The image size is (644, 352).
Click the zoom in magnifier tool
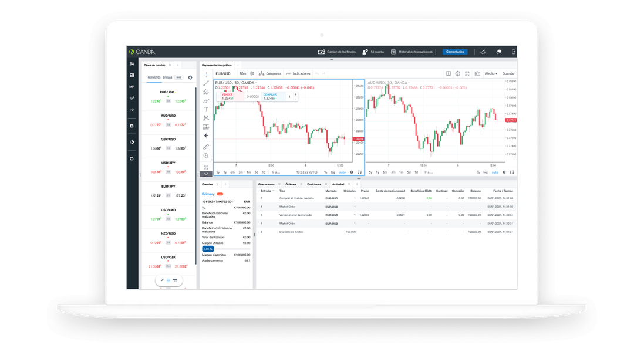206,155
